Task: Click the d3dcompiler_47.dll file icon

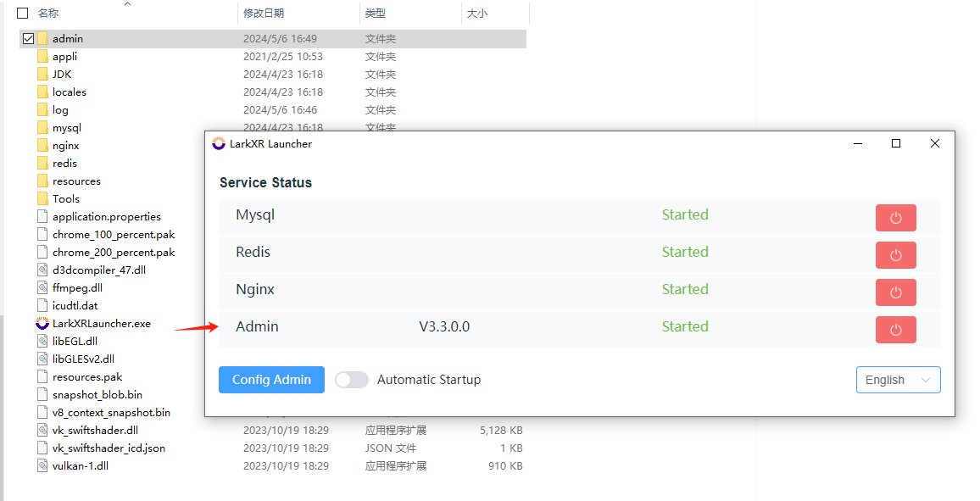Action: (x=42, y=270)
